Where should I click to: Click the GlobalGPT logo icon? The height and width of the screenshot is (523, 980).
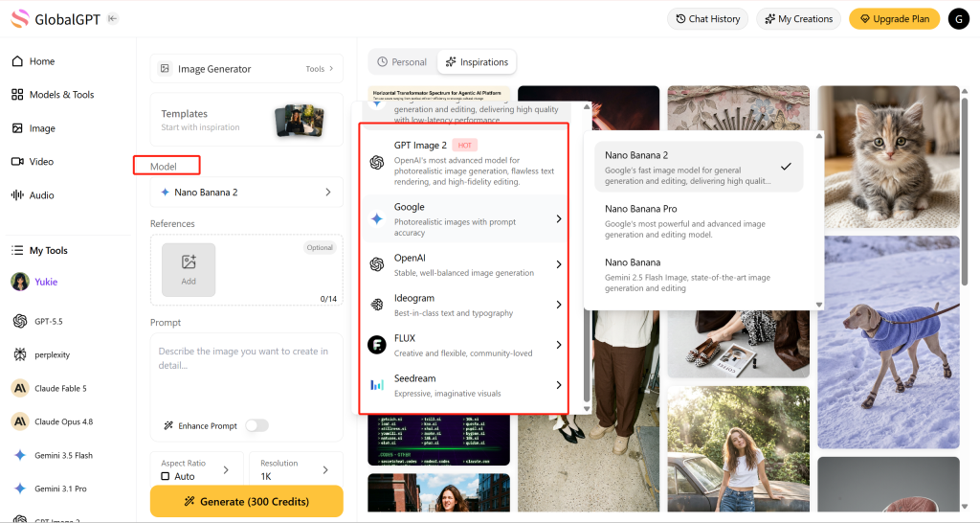[20, 19]
